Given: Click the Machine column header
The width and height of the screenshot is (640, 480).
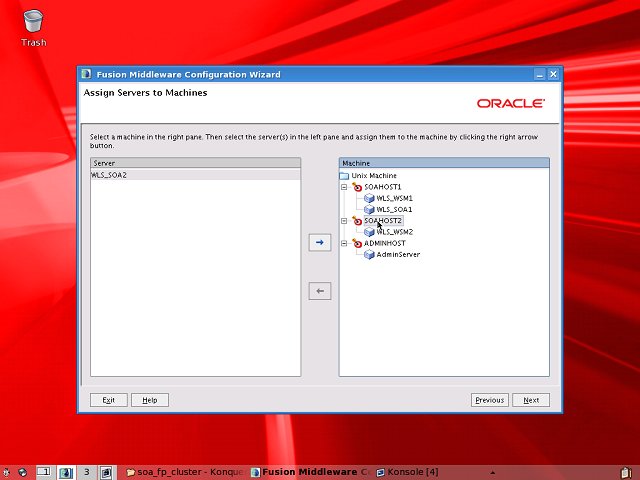Looking at the screenshot, I should [444, 163].
